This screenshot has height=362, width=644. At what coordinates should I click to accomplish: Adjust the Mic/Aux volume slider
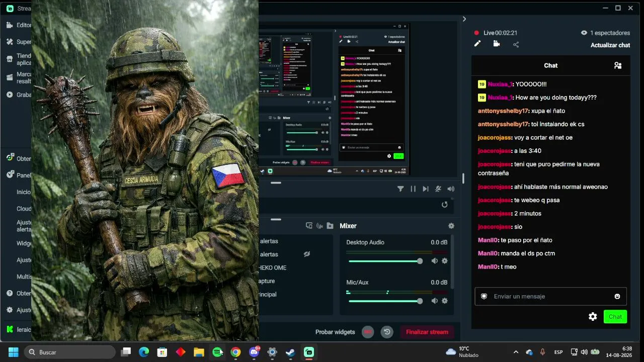point(385,301)
